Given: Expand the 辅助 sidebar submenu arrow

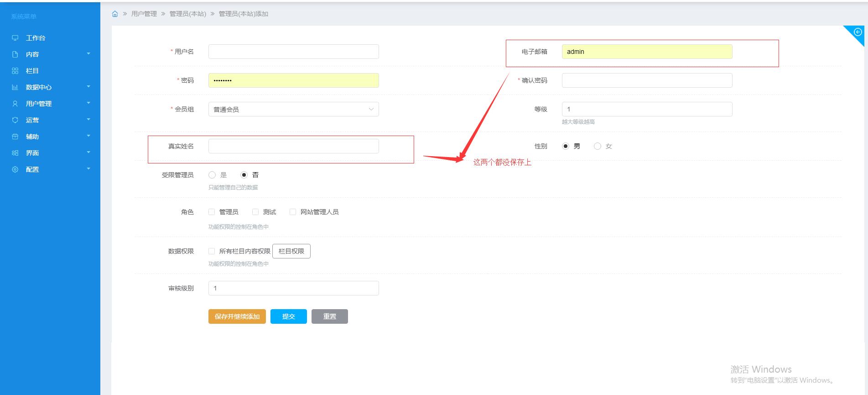Looking at the screenshot, I should pos(88,136).
